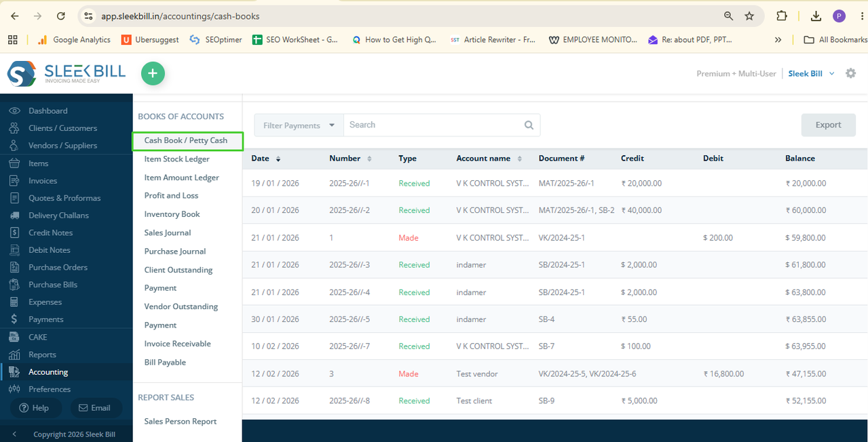The width and height of the screenshot is (868, 442).
Task: Click the Purchase Orders cart icon
Action: click(x=14, y=267)
